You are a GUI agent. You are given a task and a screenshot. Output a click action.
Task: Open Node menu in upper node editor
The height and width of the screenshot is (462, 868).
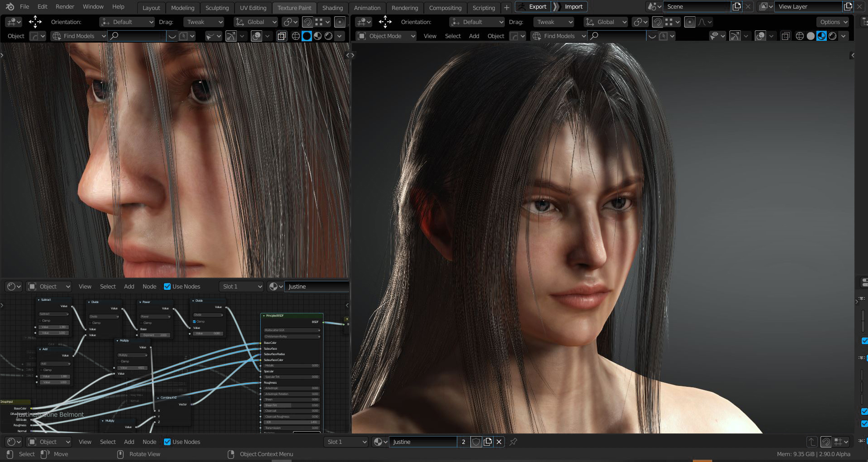[149, 286]
